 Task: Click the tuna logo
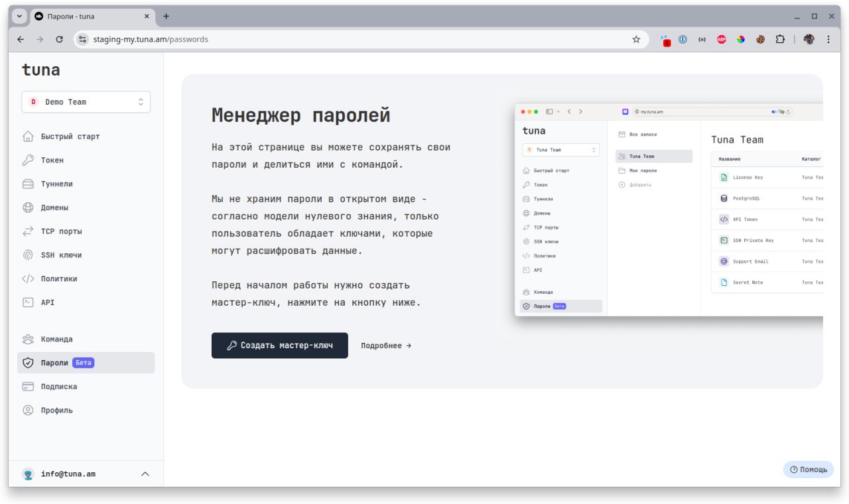41,70
